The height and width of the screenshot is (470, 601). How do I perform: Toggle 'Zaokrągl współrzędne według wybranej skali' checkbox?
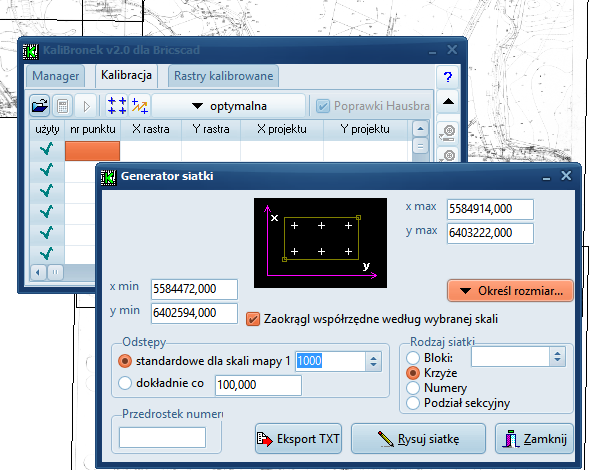coord(253,318)
